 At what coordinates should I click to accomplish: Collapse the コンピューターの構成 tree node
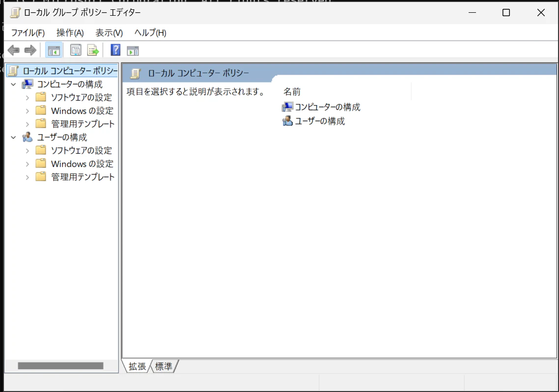[14, 84]
